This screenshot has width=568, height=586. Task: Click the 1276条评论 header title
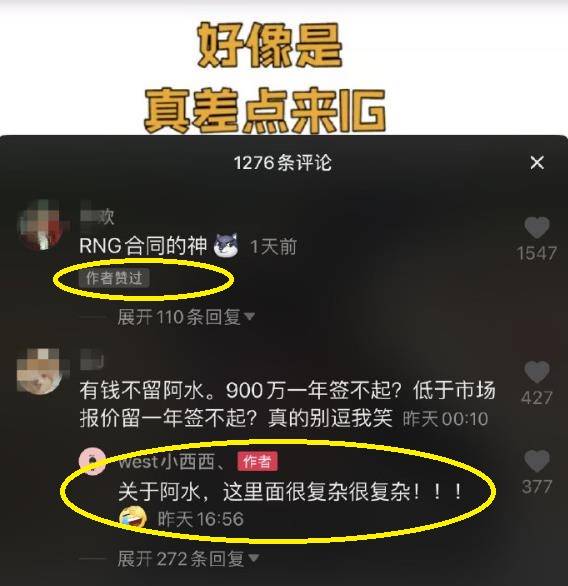click(283, 163)
